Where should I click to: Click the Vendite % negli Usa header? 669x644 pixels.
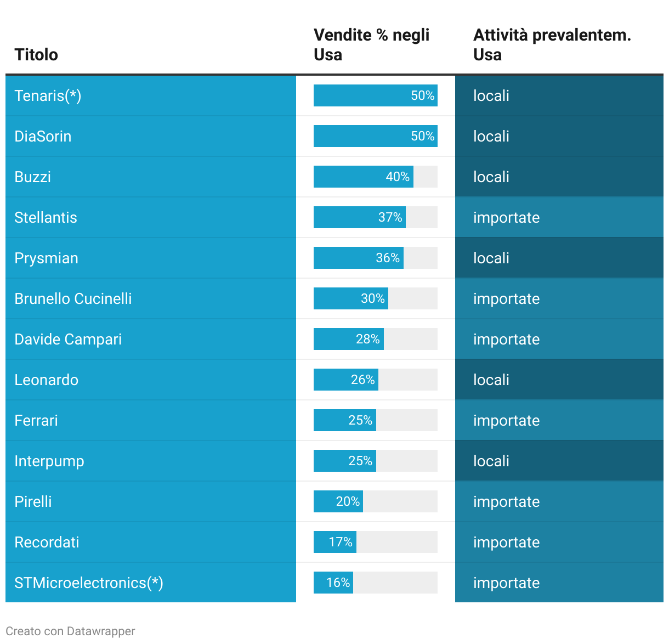click(x=371, y=45)
